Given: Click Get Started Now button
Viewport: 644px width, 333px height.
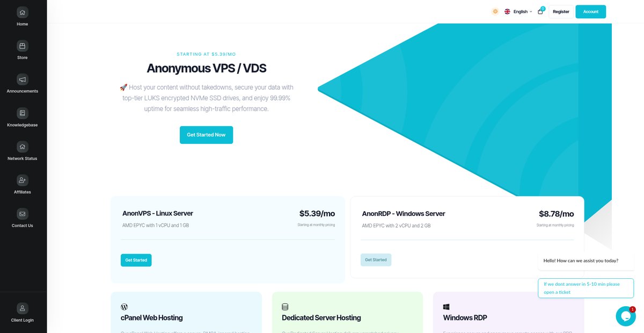Looking at the screenshot, I should point(206,135).
